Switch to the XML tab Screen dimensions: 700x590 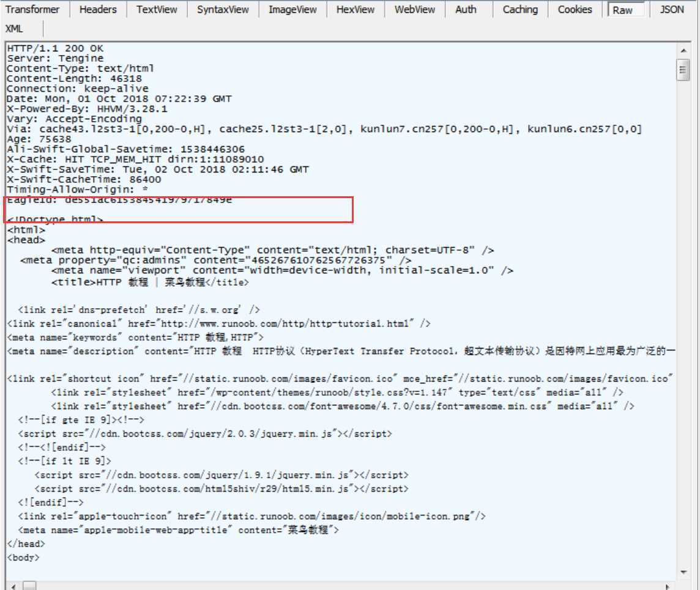(14, 29)
